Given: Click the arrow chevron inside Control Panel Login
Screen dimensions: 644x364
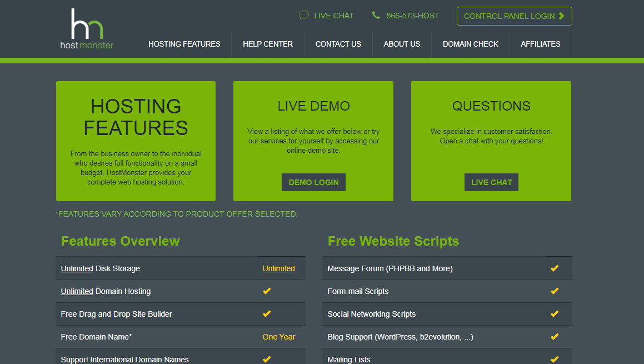Looking at the screenshot, I should pyautogui.click(x=562, y=16).
